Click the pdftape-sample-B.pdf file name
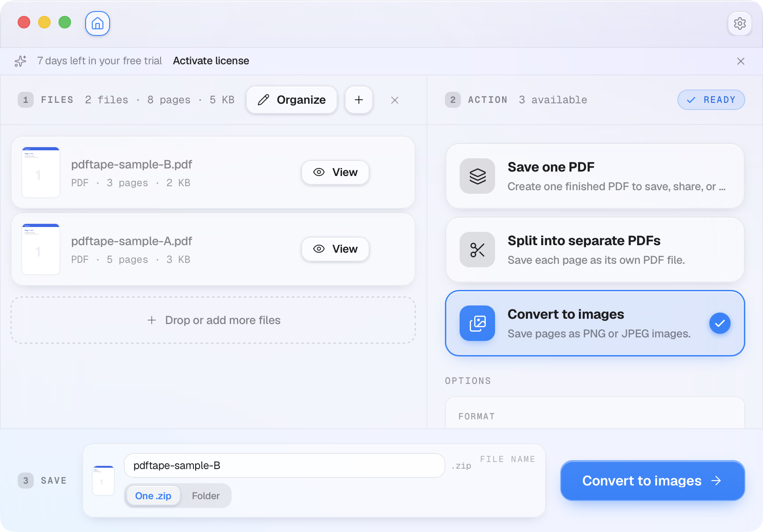 [x=131, y=164]
